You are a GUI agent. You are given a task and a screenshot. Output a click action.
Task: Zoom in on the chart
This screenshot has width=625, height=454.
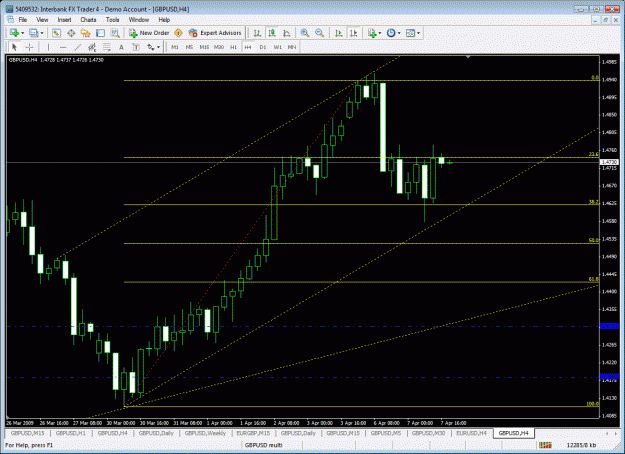coord(305,33)
